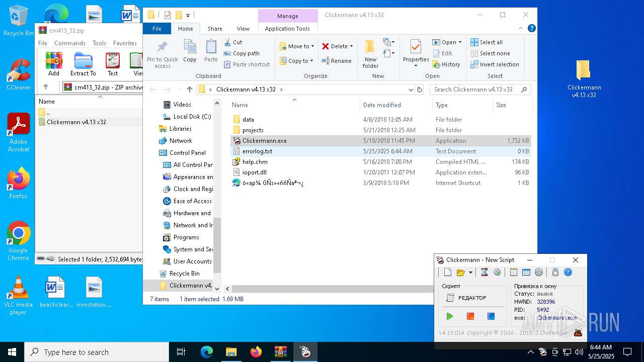Click Select all in ribbon
Viewport: 644px width, 362px height.
click(487, 42)
